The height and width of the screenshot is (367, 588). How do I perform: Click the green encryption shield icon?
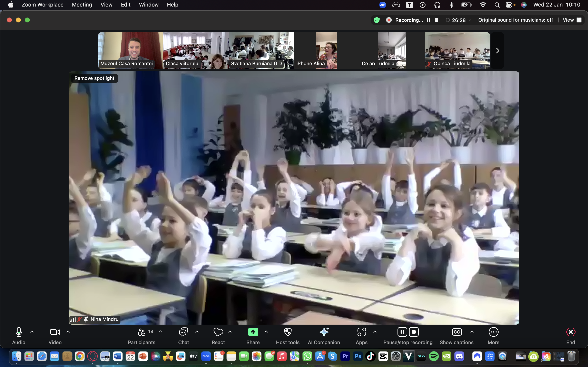click(377, 20)
